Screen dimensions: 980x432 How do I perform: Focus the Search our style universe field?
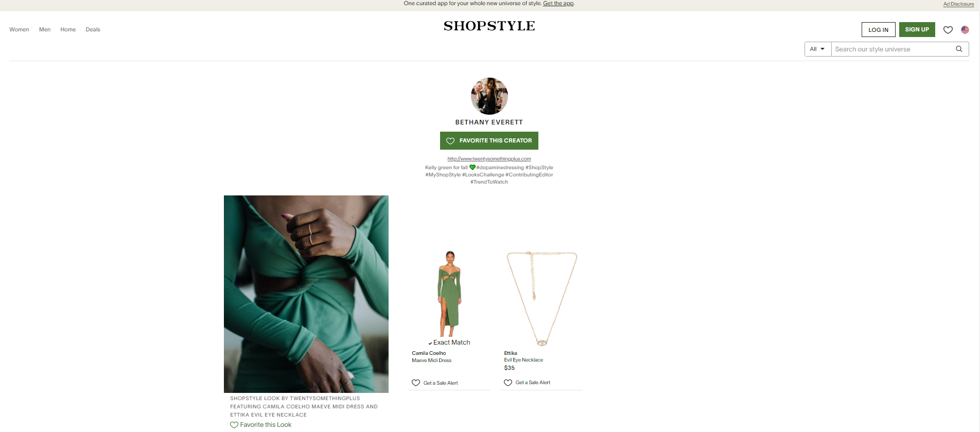(x=890, y=49)
